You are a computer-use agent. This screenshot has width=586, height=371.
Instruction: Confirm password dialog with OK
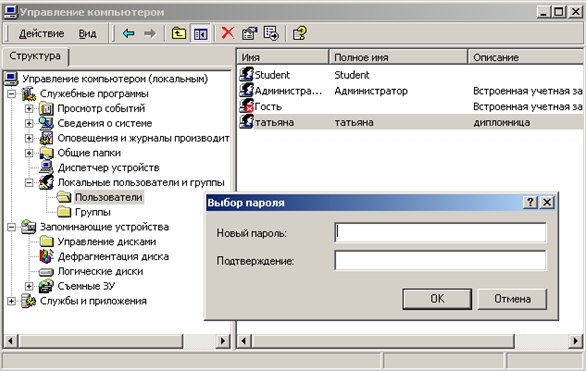coord(437,299)
